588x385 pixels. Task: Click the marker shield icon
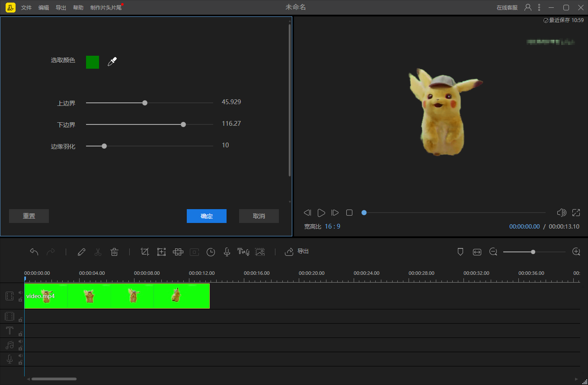coord(460,252)
